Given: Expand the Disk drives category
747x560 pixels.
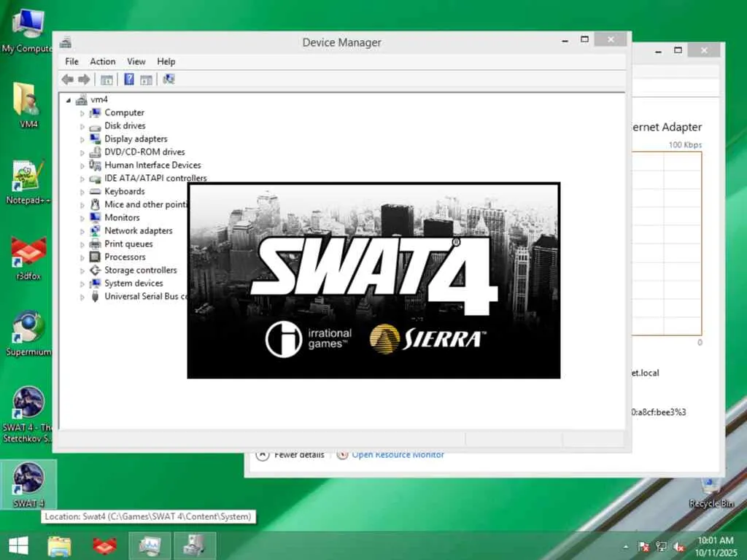Looking at the screenshot, I should (82, 127).
